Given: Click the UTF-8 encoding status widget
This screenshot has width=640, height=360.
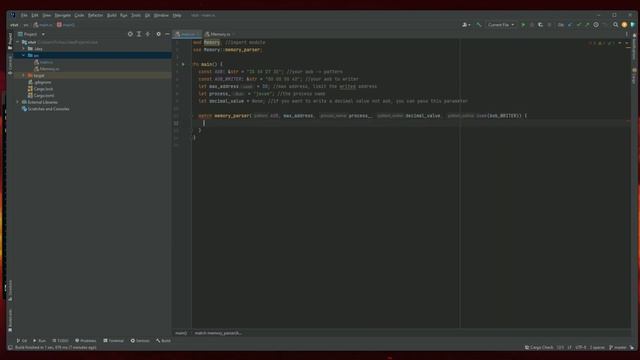Looking at the screenshot, I should pyautogui.click(x=580, y=347).
